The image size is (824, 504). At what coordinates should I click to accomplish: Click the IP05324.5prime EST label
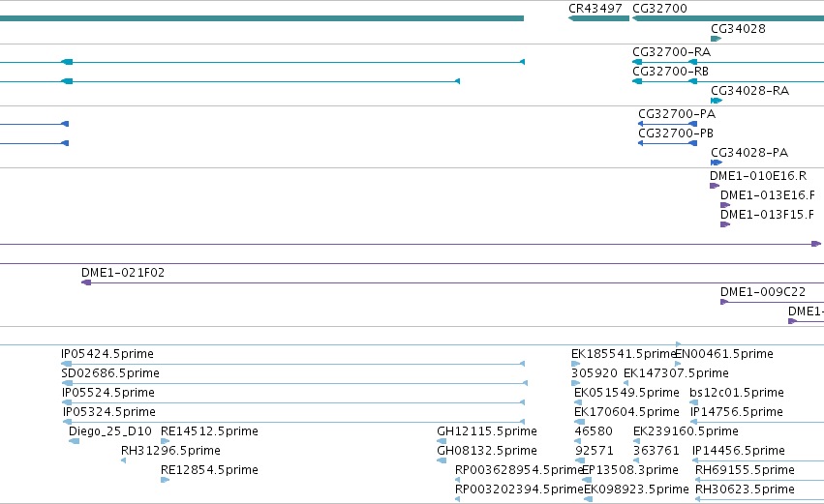[109, 413]
